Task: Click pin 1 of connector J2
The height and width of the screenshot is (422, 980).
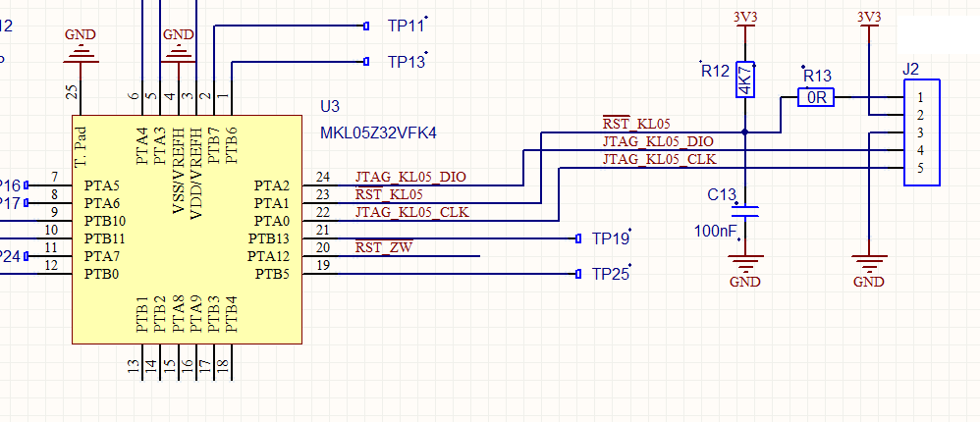Action: click(920, 98)
